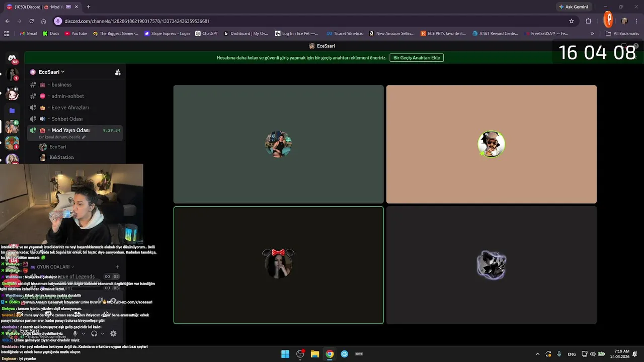Open the AT&T Reward Cente... bookmark

pyautogui.click(x=495, y=34)
